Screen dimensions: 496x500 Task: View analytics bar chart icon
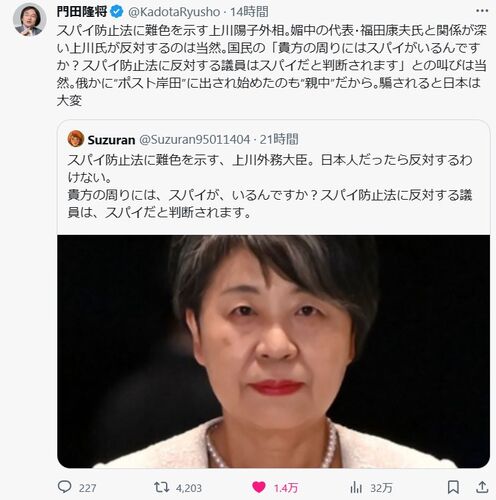click(x=356, y=488)
